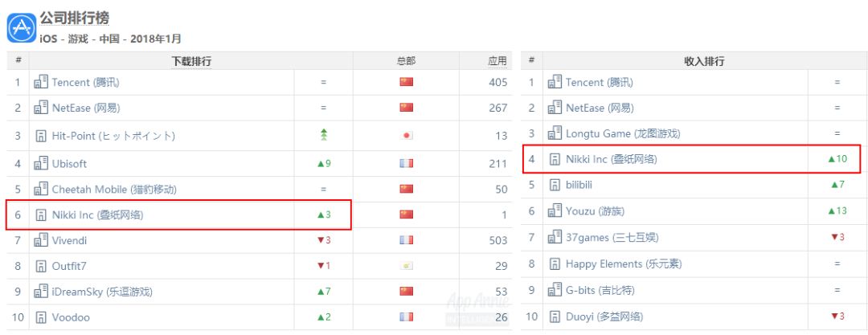Click France flag in Ubisoft row

click(406, 163)
